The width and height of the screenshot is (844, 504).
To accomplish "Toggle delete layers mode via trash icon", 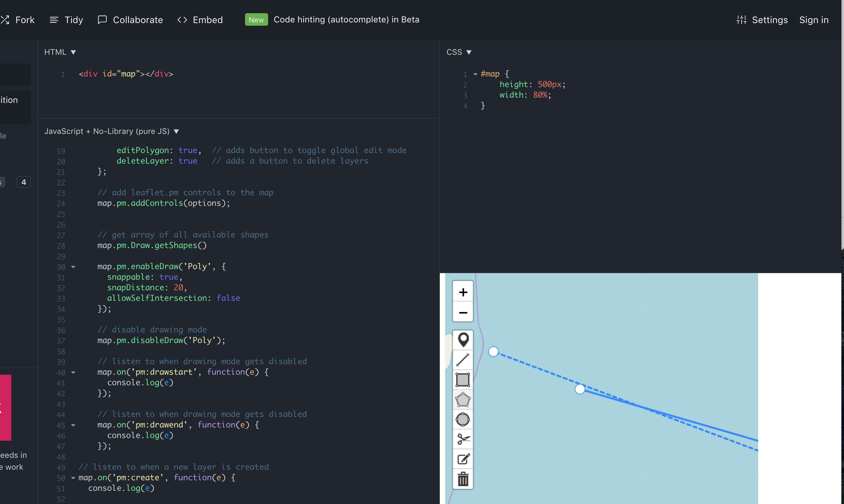I will tap(463, 479).
